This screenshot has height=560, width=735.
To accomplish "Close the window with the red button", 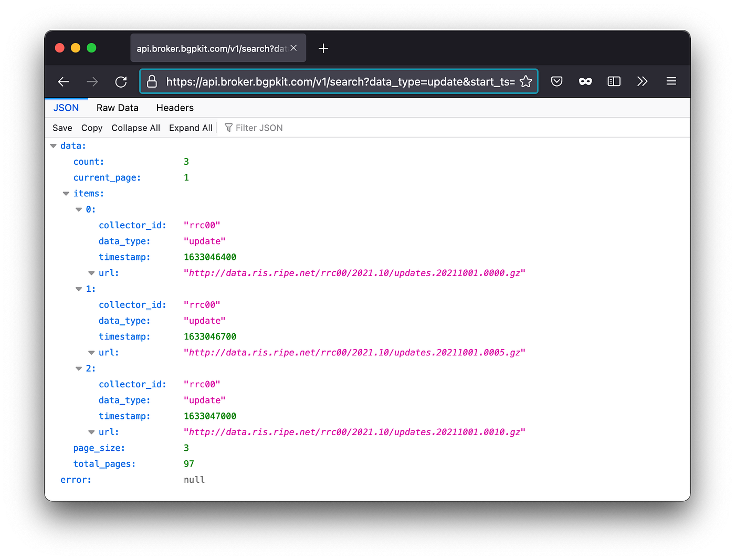I will [60, 48].
